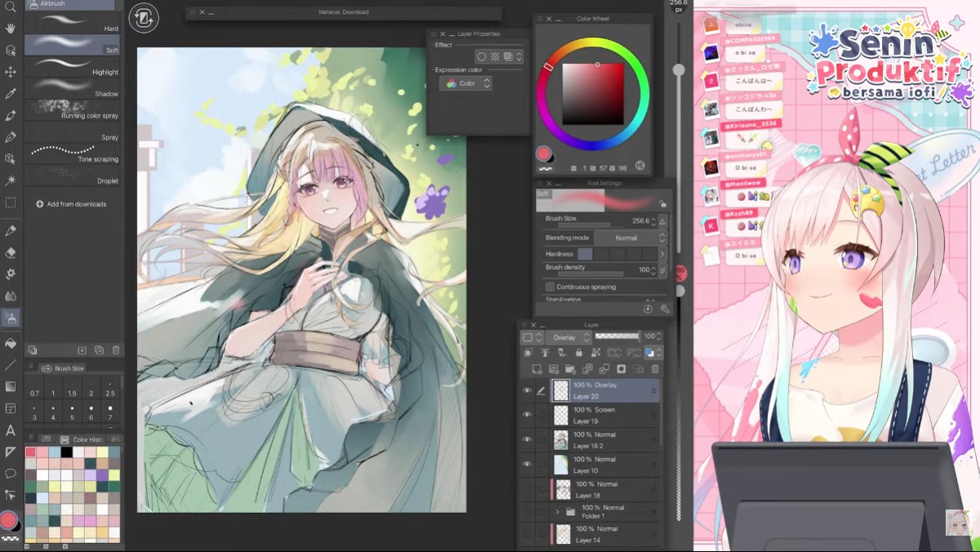Select the Frame border tool

(11, 408)
